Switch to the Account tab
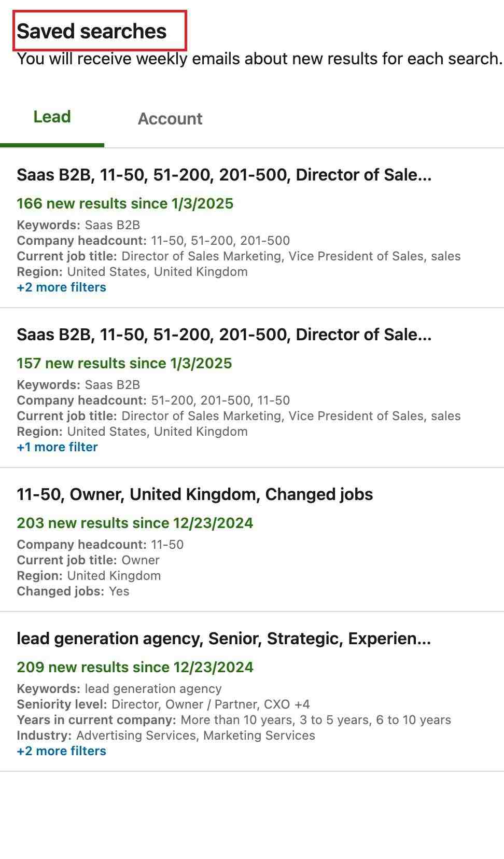The image size is (504, 859). (x=170, y=119)
